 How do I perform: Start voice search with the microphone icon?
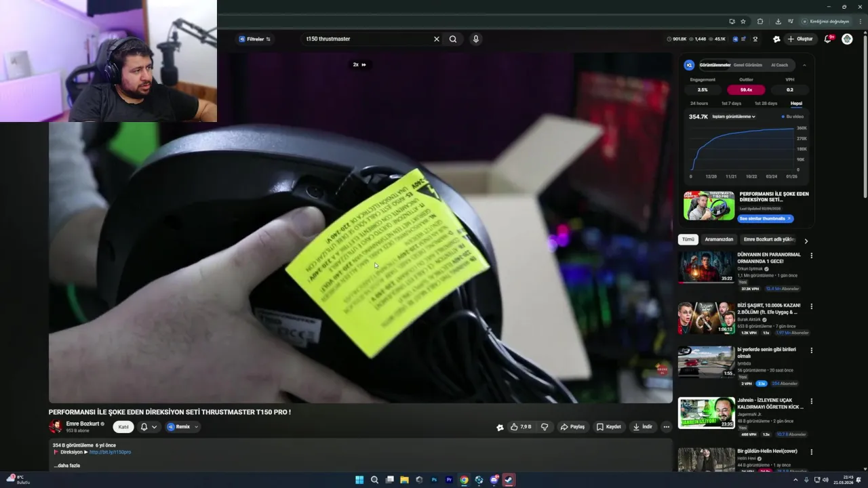[476, 39]
